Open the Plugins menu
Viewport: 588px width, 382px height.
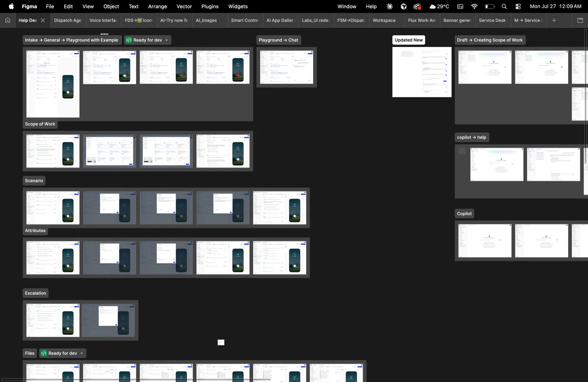pyautogui.click(x=210, y=6)
